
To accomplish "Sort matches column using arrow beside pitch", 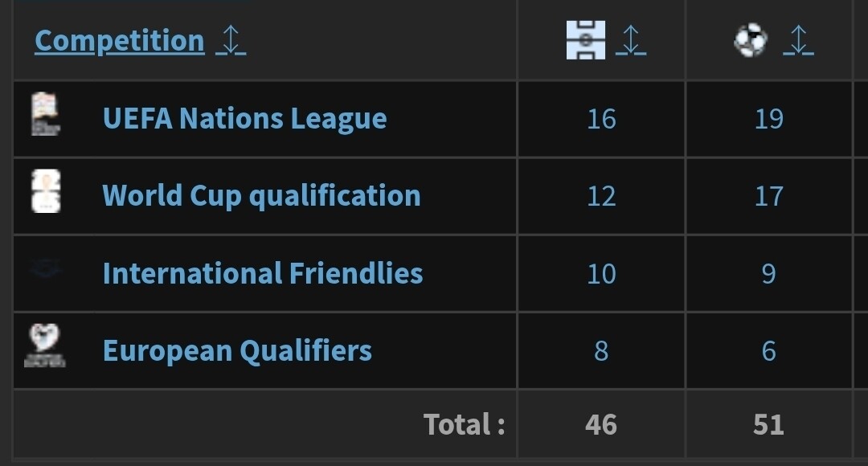I will (631, 40).
